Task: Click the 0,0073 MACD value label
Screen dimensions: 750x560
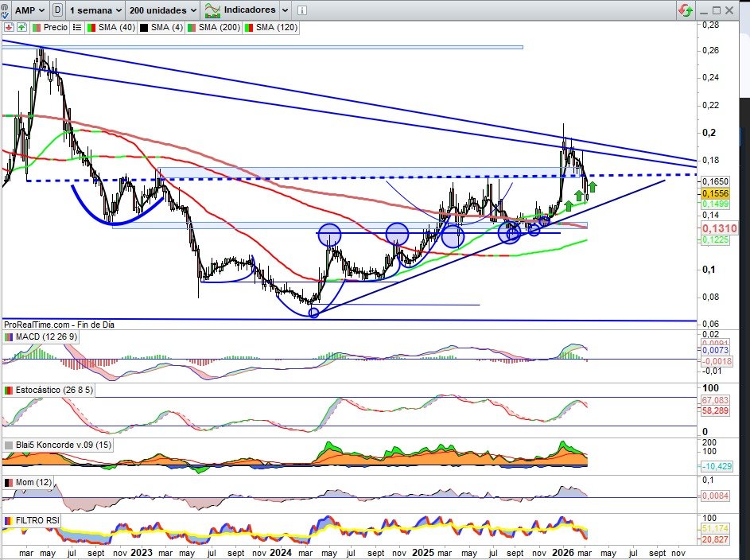Action: [x=715, y=350]
